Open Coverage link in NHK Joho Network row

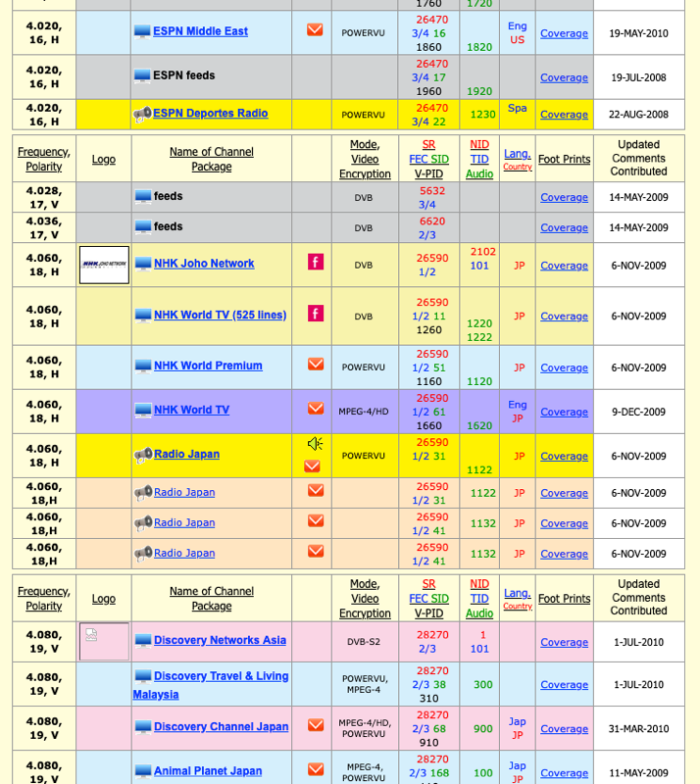(x=564, y=266)
